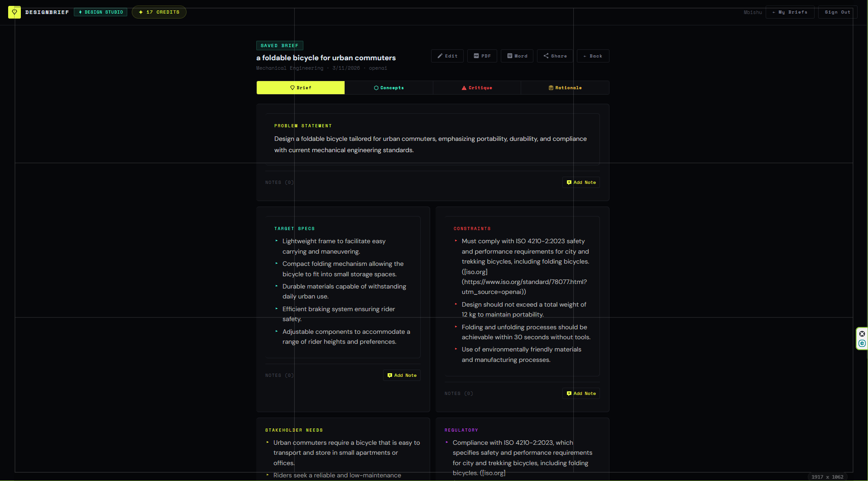Go back to My Briefs
Viewport: 868px width, 481px height.
(790, 12)
